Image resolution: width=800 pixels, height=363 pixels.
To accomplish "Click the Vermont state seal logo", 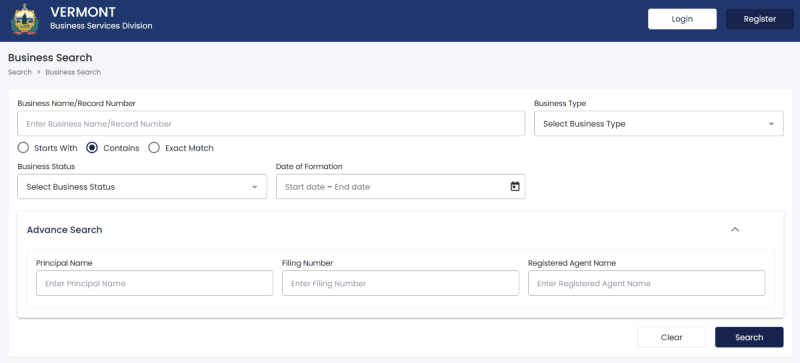I will click(x=24, y=19).
